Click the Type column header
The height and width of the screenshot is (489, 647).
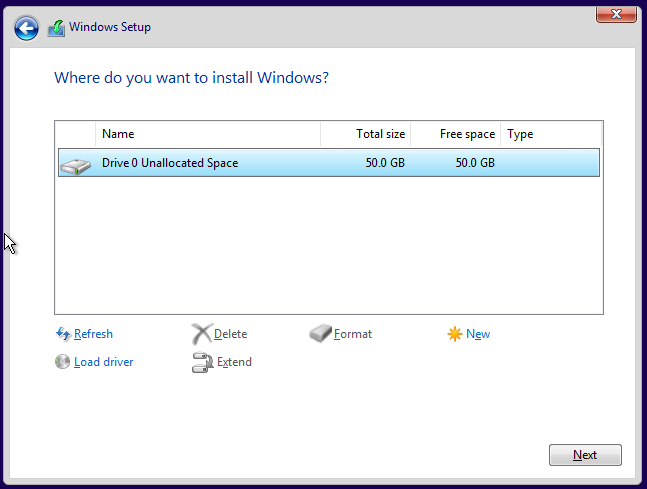coord(551,134)
